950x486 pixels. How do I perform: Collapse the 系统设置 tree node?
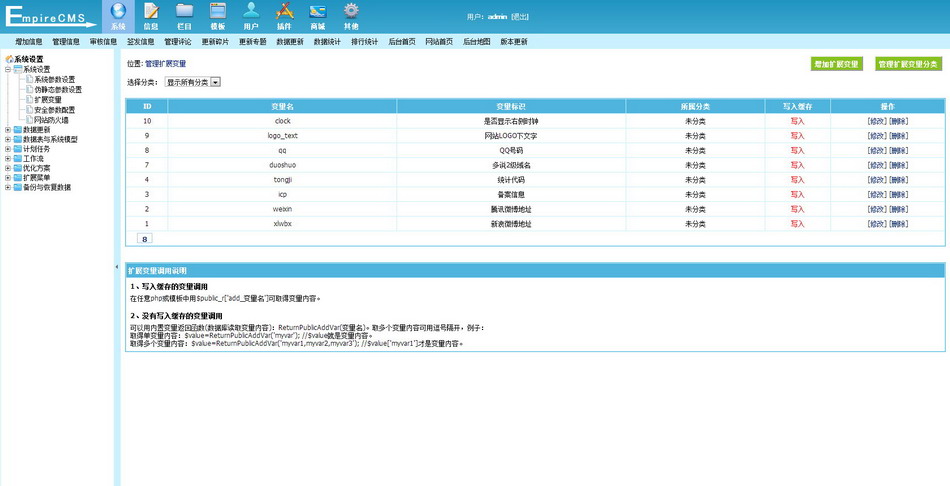tap(8, 69)
